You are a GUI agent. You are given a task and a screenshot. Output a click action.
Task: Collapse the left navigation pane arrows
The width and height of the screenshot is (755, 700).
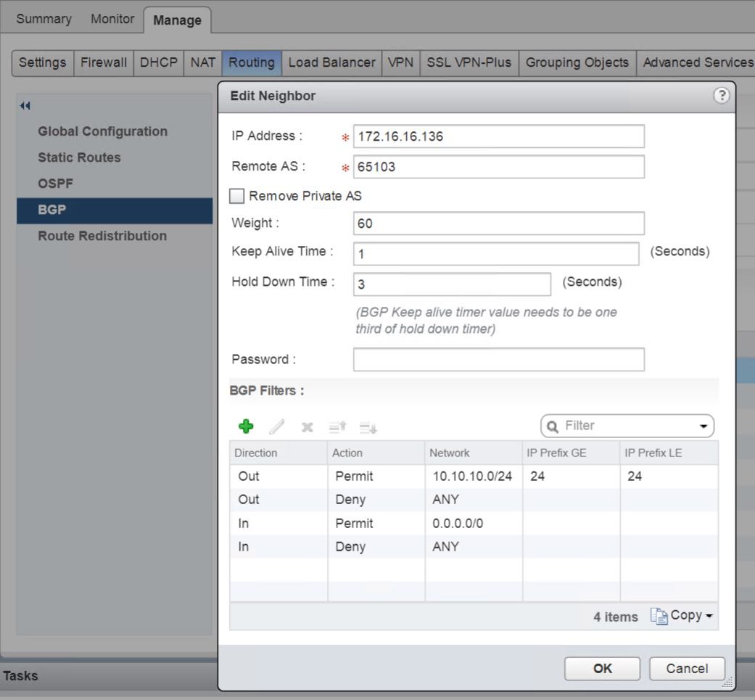point(25,105)
